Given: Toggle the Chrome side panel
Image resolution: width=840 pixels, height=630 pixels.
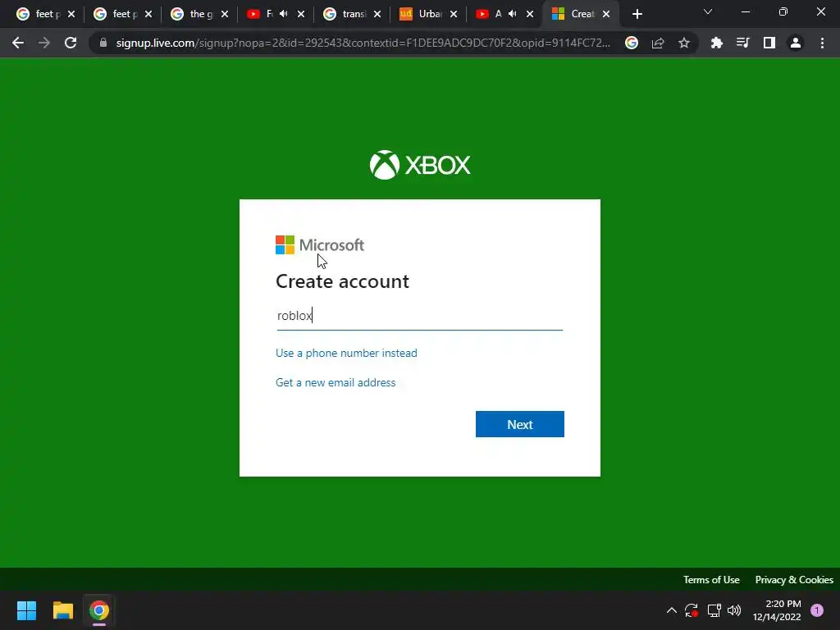Looking at the screenshot, I should 769,43.
